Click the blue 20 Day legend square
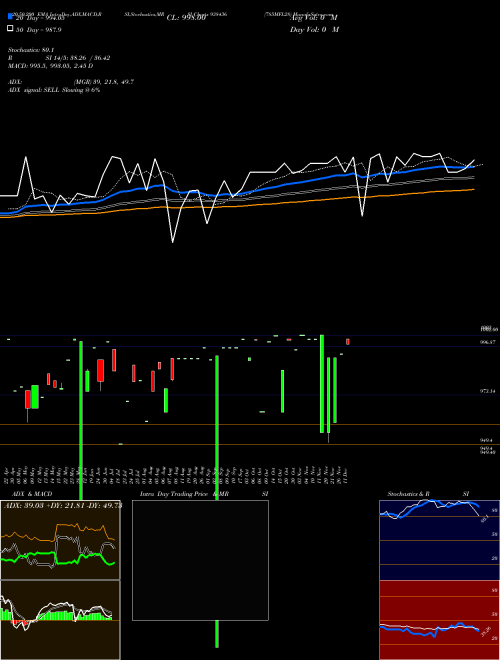 tap(10, 17)
